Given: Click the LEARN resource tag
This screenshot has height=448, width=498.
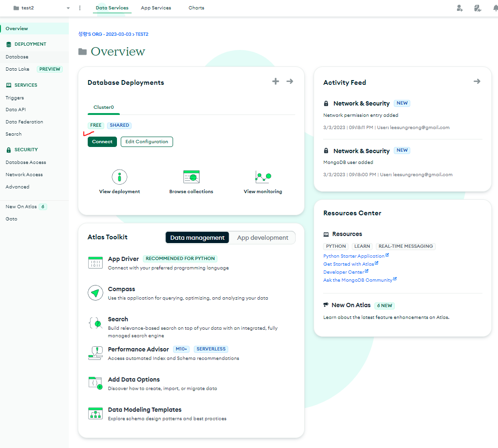Looking at the screenshot, I should 362,246.
